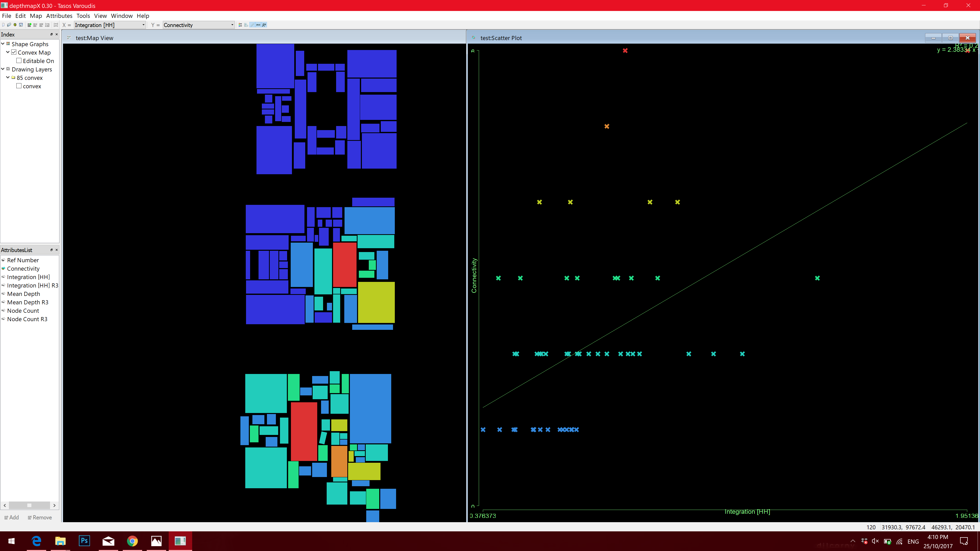Collapse the Shape Graphs tree item

3,44
